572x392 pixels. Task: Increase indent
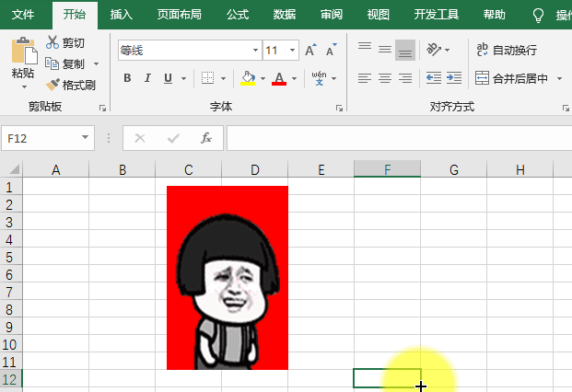pyautogui.click(x=454, y=78)
